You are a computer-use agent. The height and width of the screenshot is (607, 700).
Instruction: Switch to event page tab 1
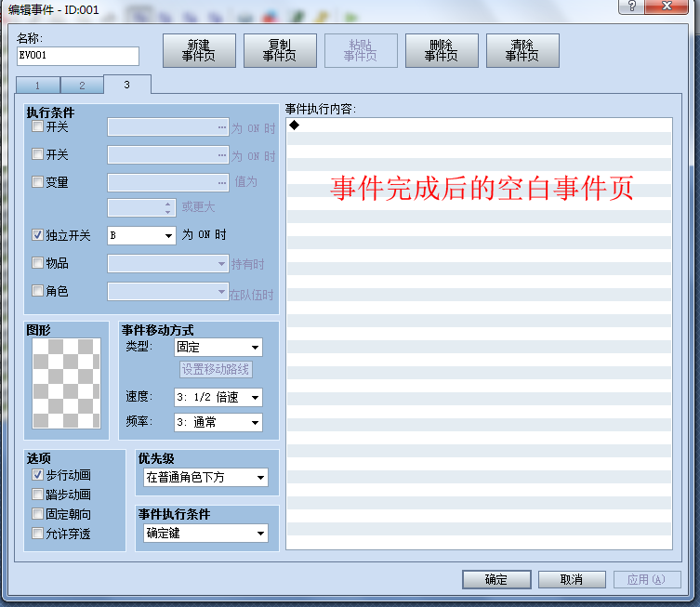tap(37, 86)
